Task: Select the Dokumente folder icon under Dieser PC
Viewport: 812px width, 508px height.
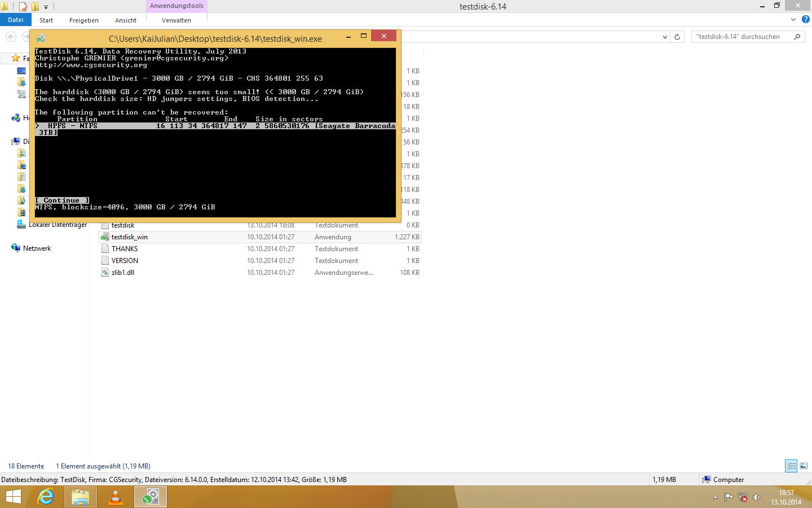Action: (21, 177)
